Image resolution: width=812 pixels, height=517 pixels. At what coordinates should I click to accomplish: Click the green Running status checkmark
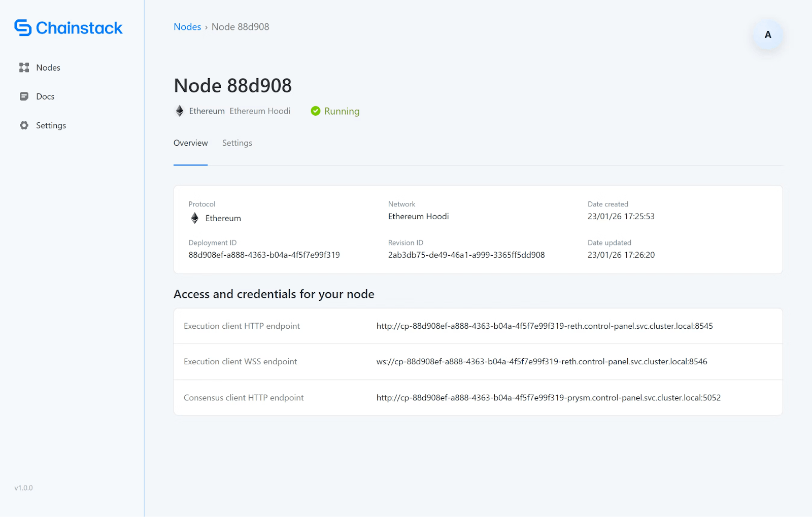[x=316, y=111]
